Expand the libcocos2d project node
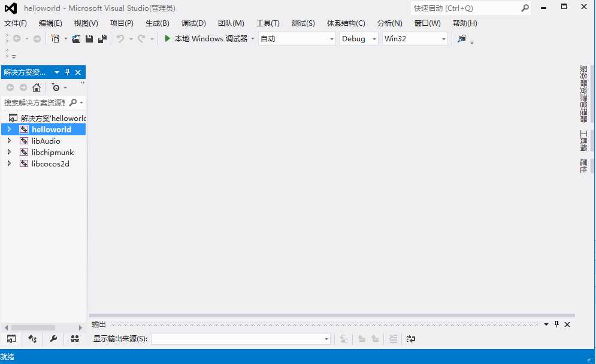The image size is (596, 364). click(9, 163)
